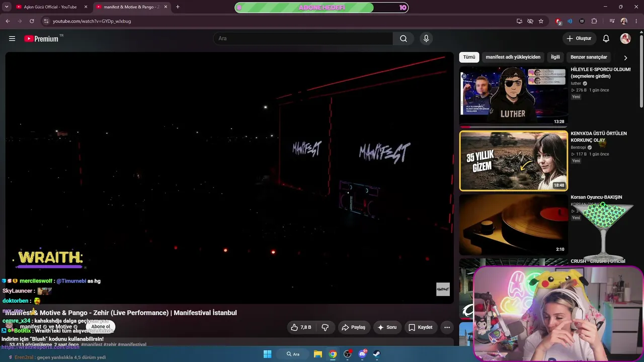Open taskbar Ara search box
This screenshot has height=362, width=644.
pyautogui.click(x=293, y=354)
